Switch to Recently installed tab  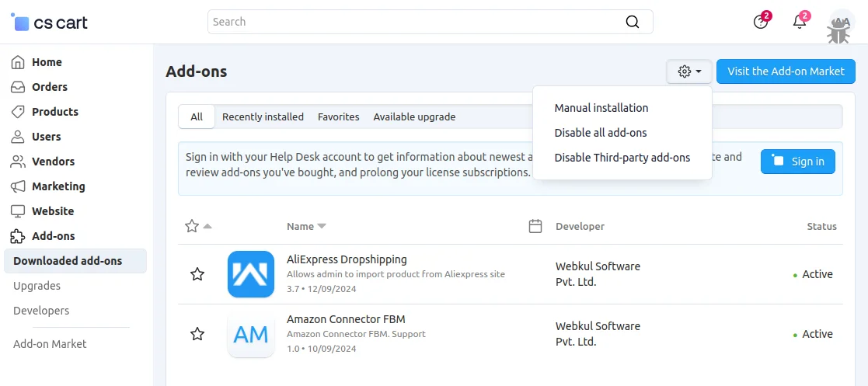click(263, 116)
